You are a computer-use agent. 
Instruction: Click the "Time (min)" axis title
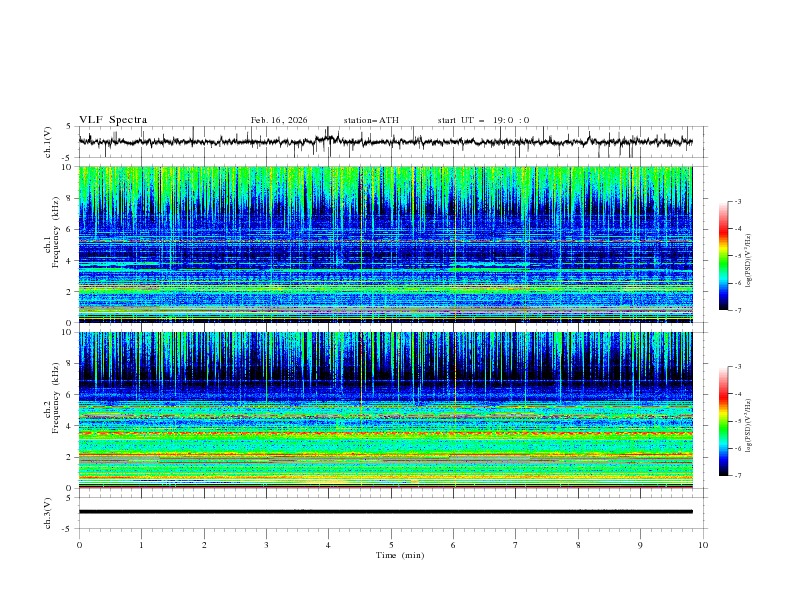click(x=400, y=555)
